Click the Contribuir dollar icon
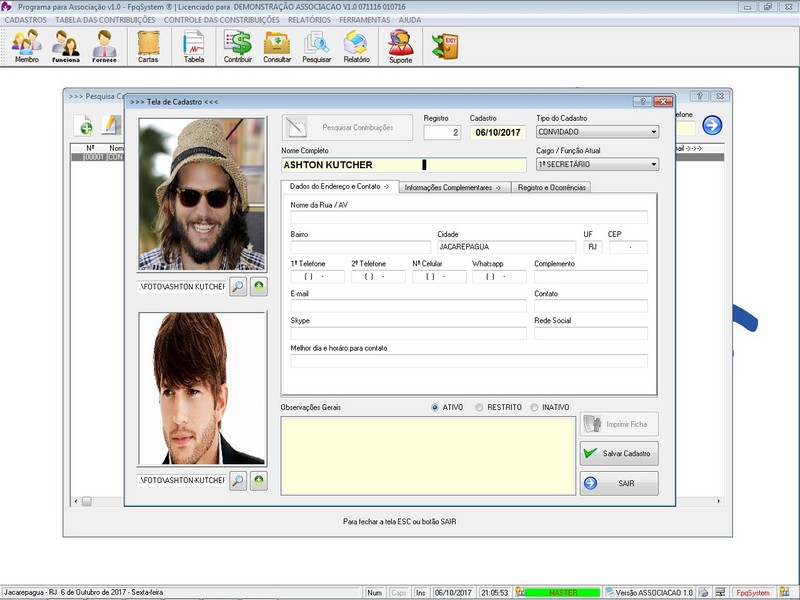This screenshot has width=800, height=600. click(x=238, y=46)
